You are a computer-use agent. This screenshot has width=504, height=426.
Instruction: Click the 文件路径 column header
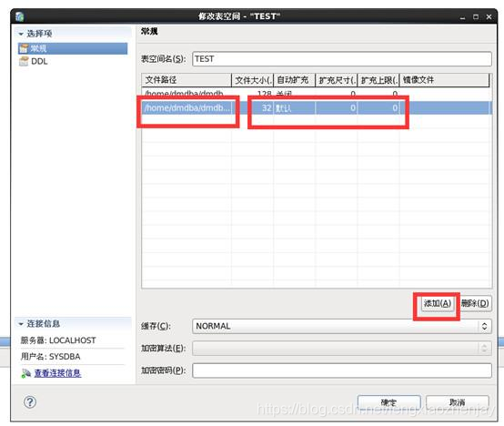tap(186, 80)
